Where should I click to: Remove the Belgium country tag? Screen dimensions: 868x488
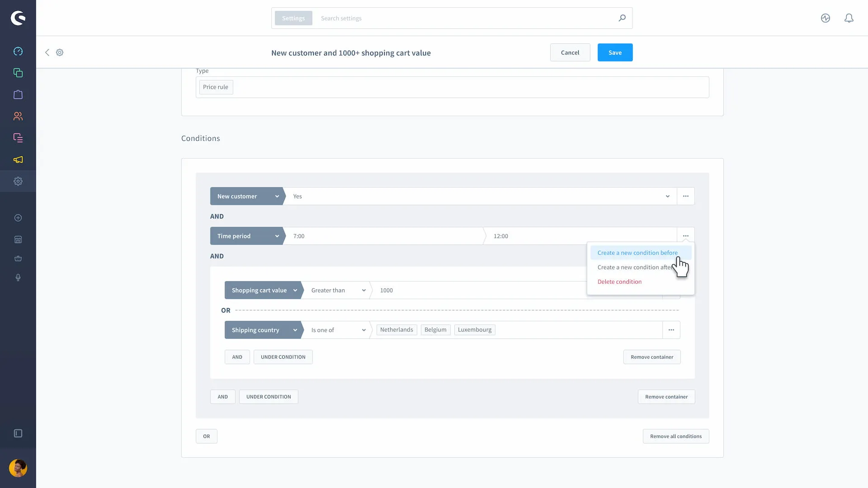(x=435, y=329)
